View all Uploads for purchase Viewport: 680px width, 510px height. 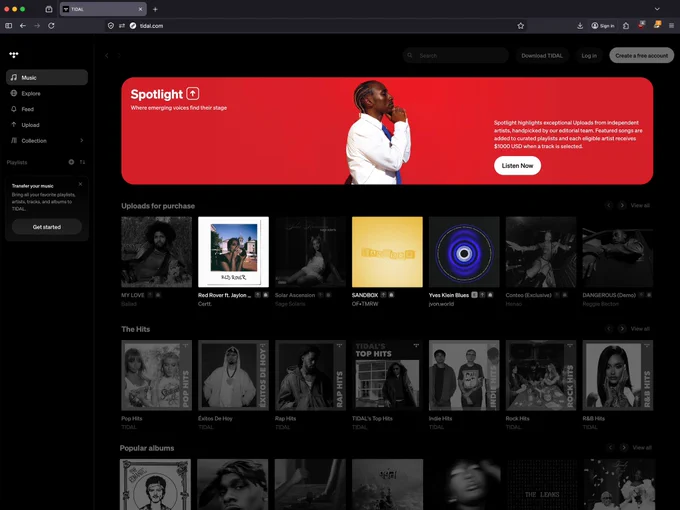(x=640, y=205)
